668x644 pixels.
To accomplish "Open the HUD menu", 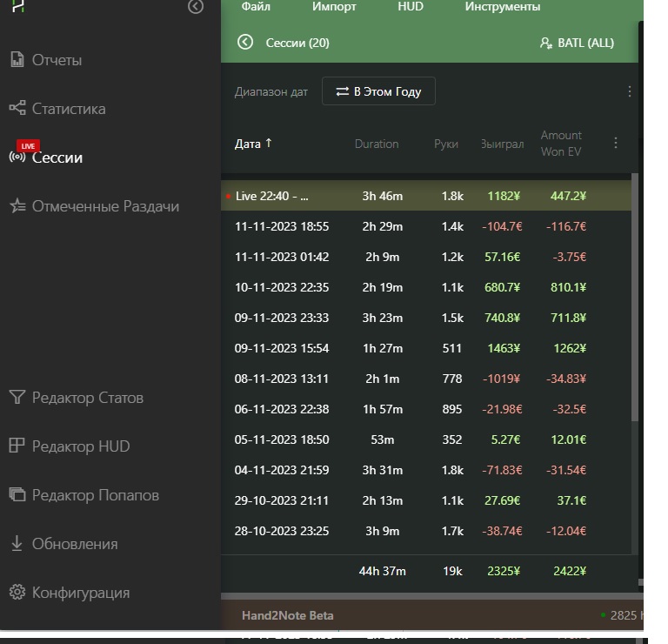I will [x=411, y=7].
